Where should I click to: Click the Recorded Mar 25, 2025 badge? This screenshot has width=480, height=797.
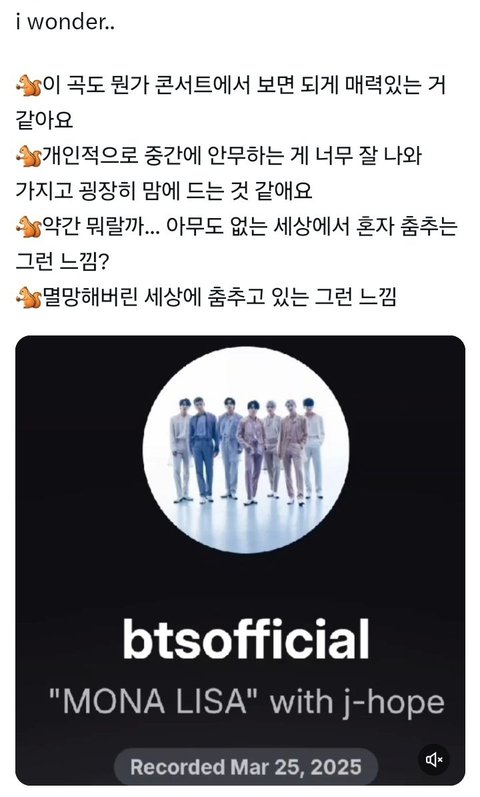(x=246, y=767)
